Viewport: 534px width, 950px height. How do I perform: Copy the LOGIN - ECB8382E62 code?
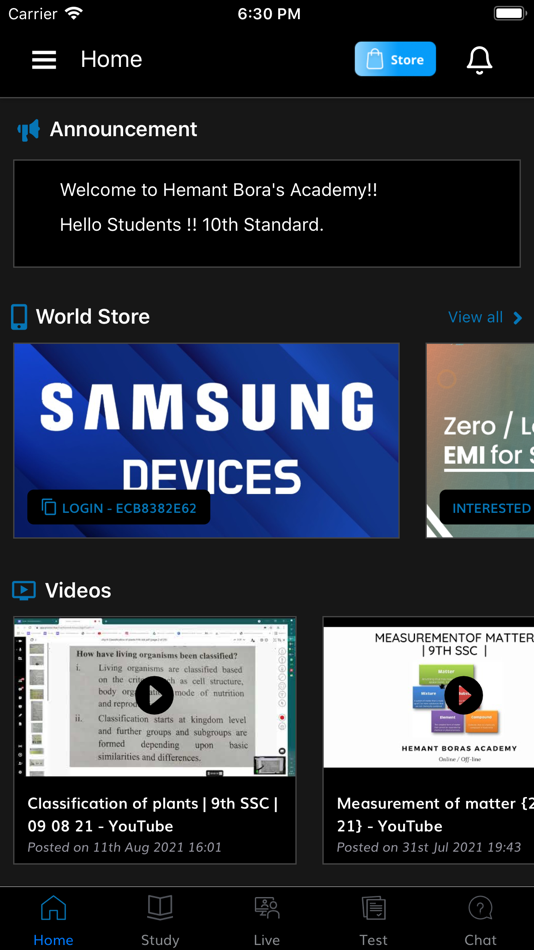point(119,508)
